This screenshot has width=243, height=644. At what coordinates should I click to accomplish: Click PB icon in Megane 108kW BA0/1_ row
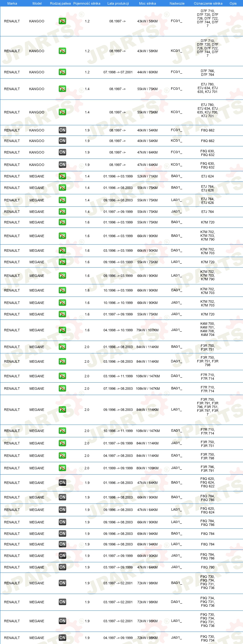click(62, 389)
